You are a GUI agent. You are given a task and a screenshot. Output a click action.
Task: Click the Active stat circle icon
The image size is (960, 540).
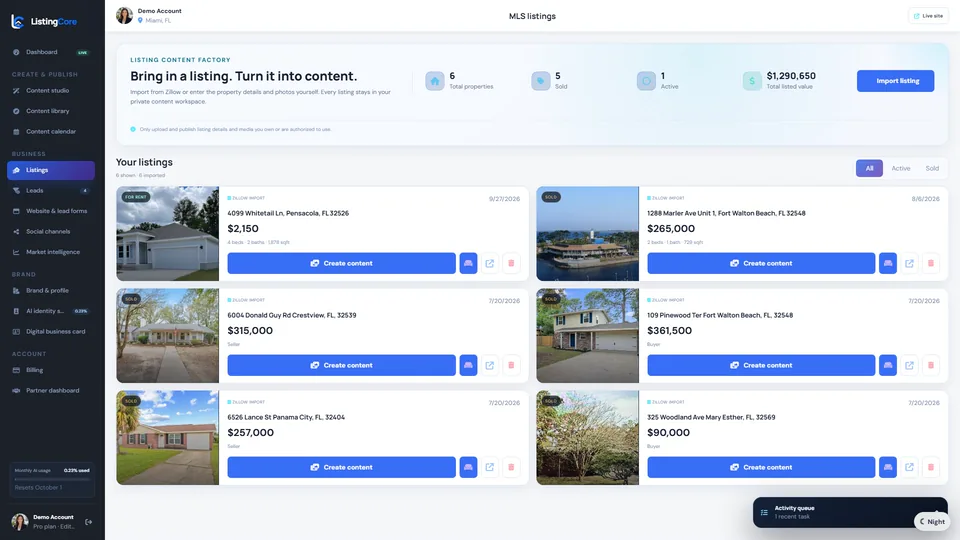click(646, 81)
